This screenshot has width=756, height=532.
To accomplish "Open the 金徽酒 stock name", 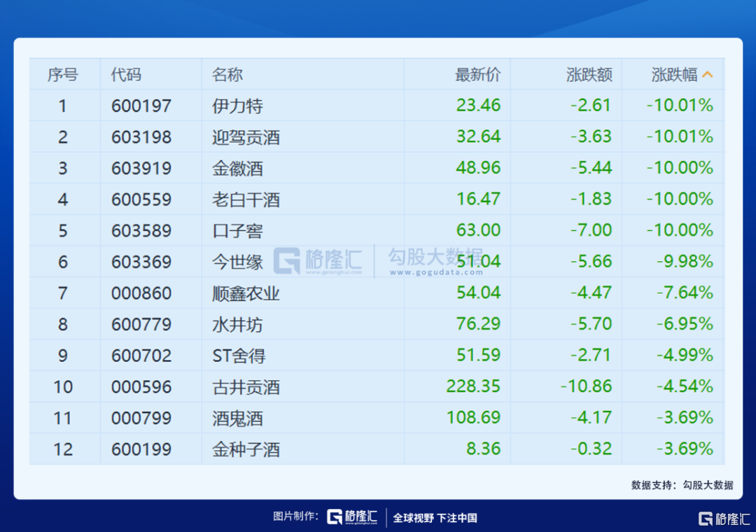I will [x=238, y=168].
